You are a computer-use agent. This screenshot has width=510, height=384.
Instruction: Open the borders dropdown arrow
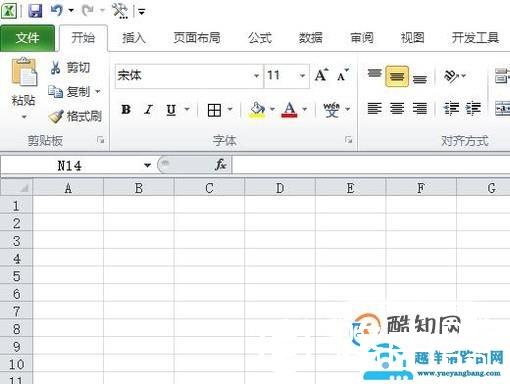(230, 109)
